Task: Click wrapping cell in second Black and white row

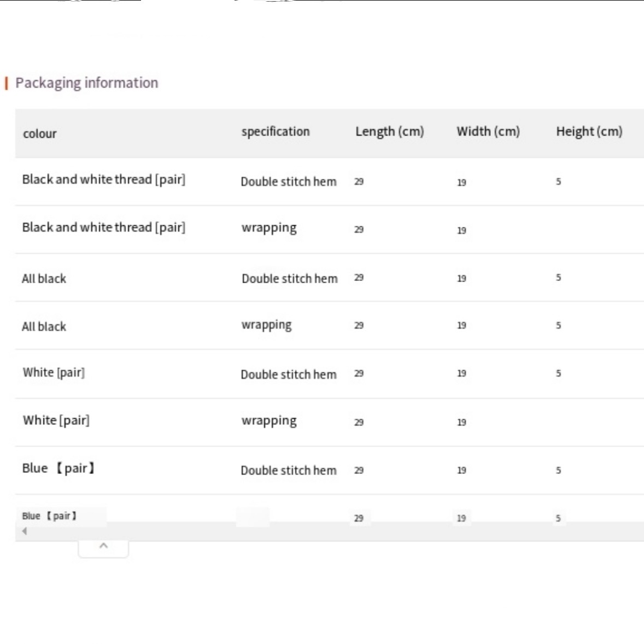Action: 269,228
